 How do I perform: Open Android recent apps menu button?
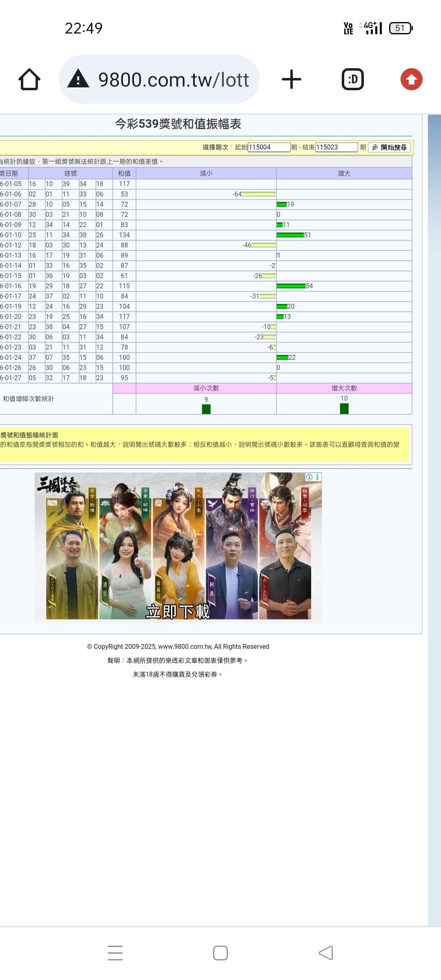click(x=115, y=953)
